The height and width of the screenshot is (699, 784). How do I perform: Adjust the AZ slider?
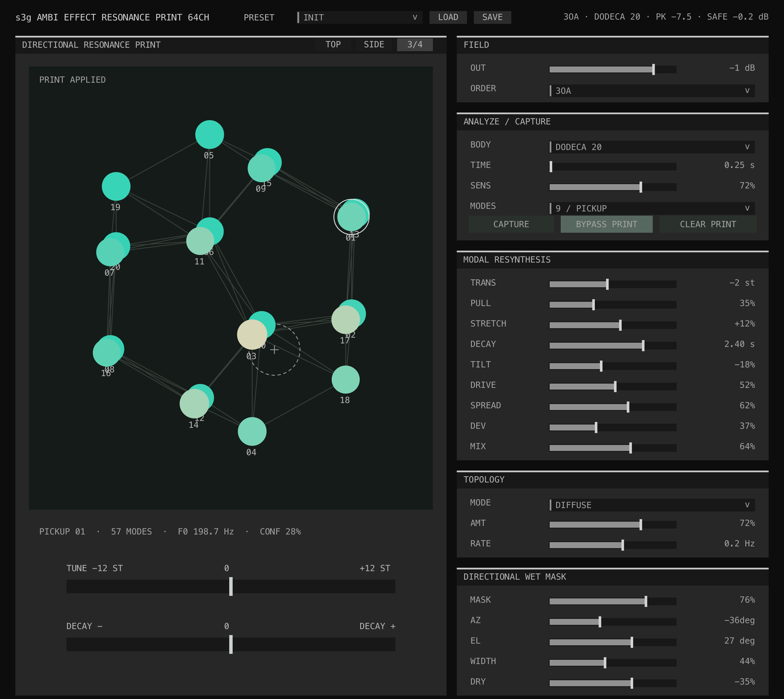click(x=613, y=622)
